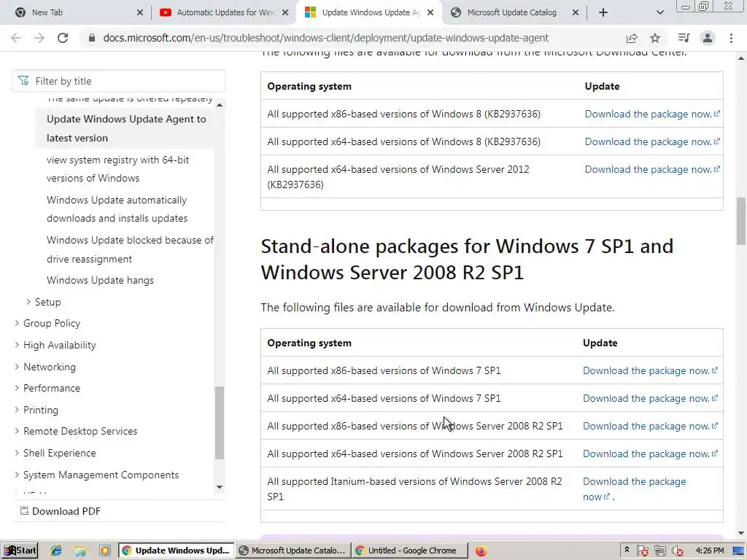Screen dimensions: 747x560
Task: Close the Microsoft Update Catalog tab
Action: coord(575,12)
